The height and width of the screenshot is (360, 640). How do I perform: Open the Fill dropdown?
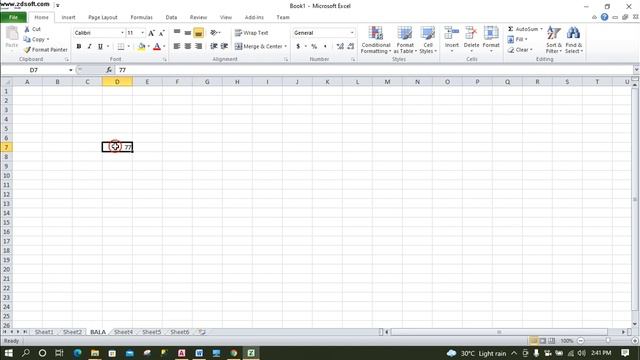tap(518, 40)
